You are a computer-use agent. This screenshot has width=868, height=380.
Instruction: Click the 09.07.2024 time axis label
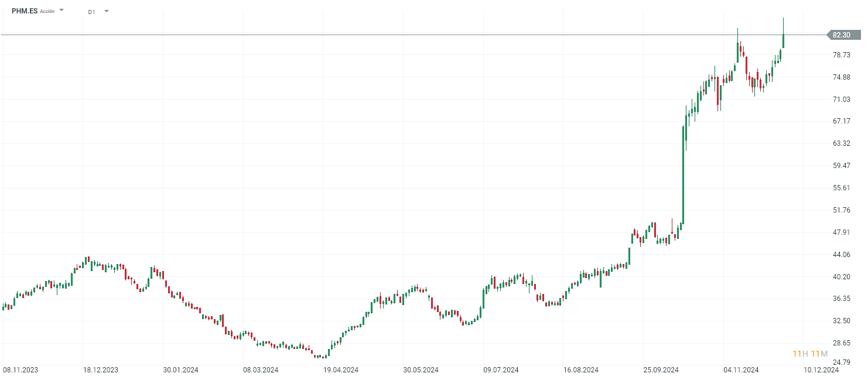coord(501,370)
